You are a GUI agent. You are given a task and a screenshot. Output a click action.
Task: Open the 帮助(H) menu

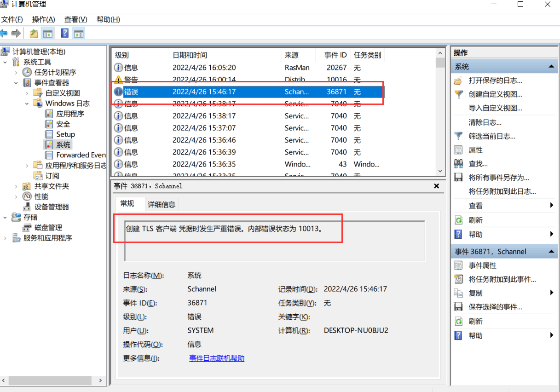point(108,19)
